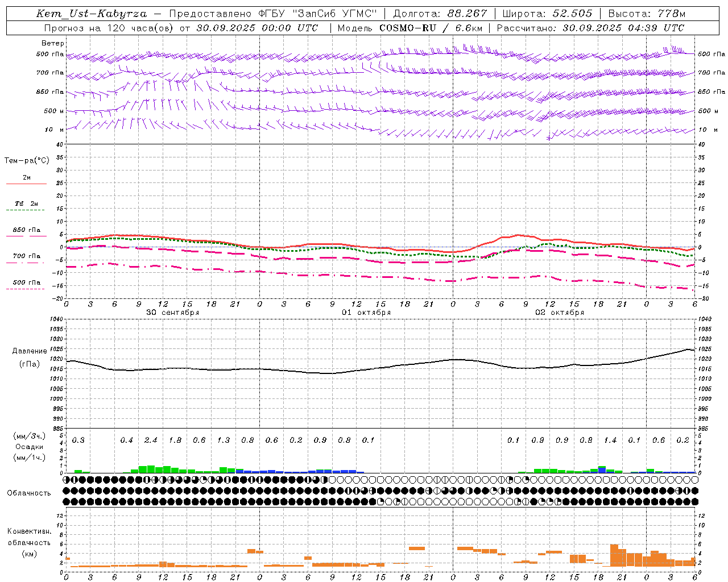Click the precipitation value "0.3"
The height and width of the screenshot is (582, 728).
pos(78,440)
